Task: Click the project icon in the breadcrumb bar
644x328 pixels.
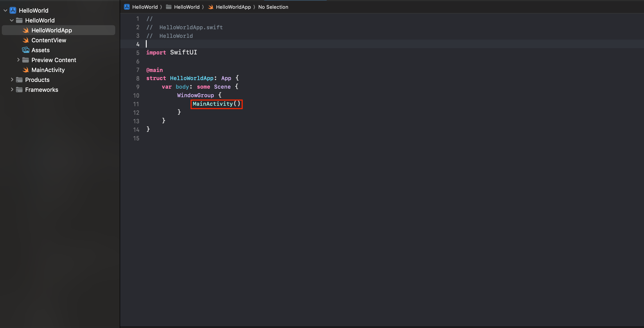Action: (x=127, y=7)
